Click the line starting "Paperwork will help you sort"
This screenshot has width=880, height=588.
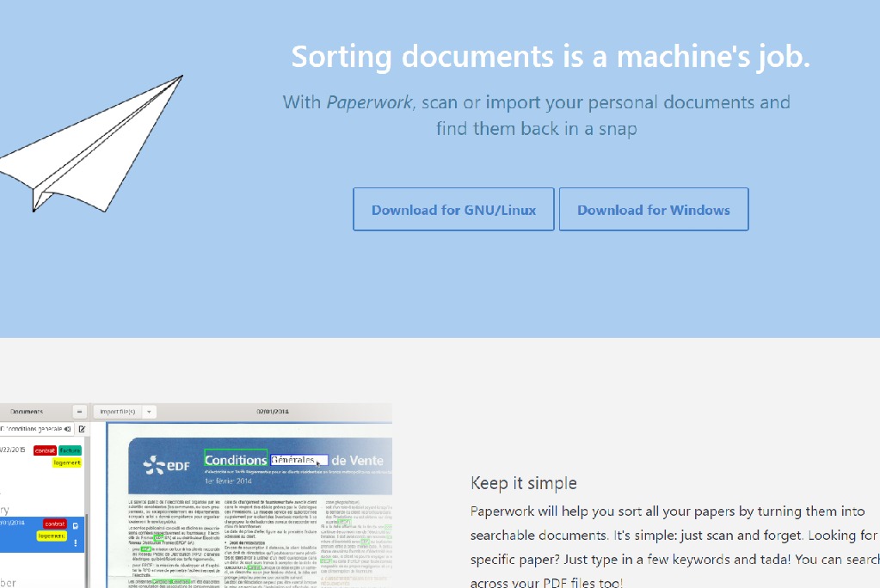point(668,511)
